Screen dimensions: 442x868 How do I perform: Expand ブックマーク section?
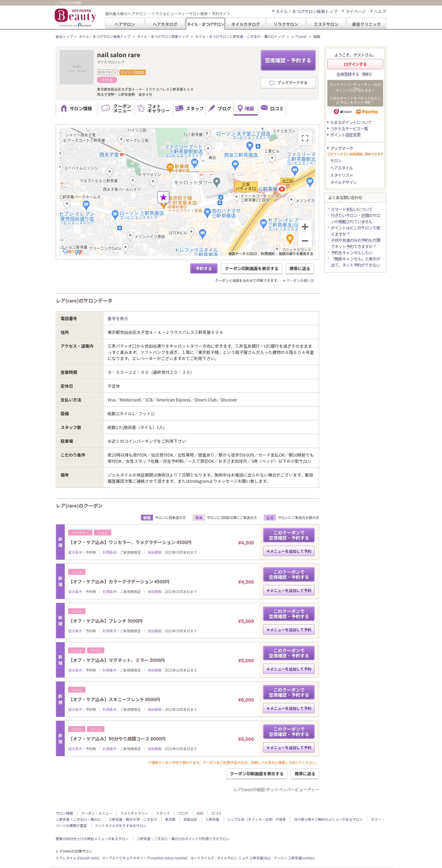tap(341, 148)
